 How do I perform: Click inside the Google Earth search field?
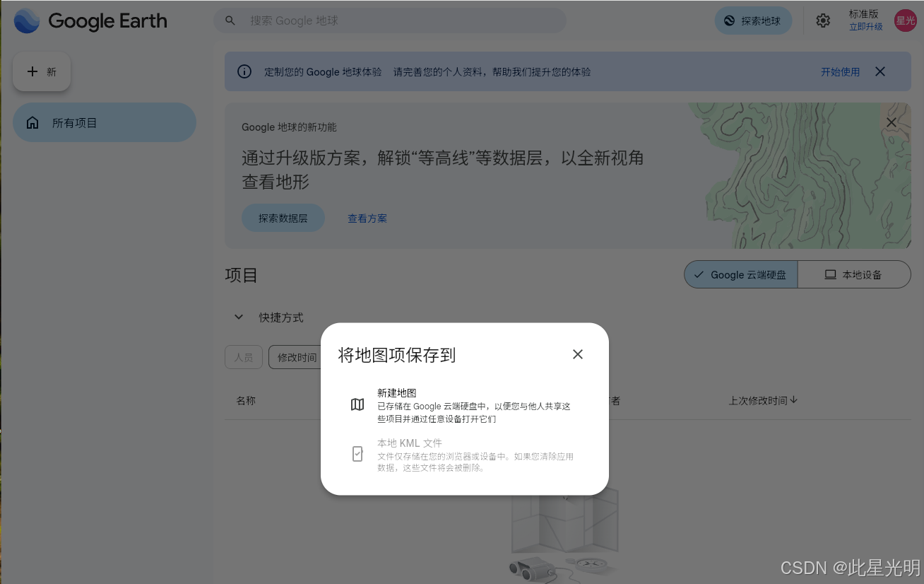tap(389, 21)
